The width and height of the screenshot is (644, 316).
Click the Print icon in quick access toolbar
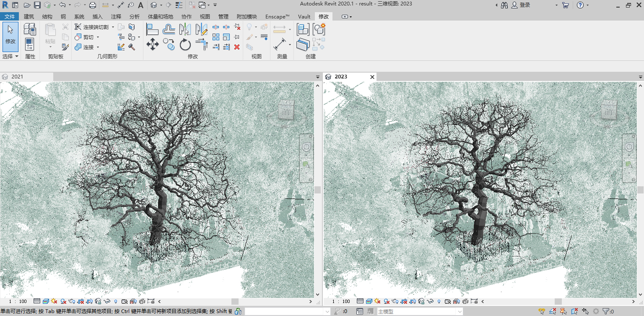(93, 5)
